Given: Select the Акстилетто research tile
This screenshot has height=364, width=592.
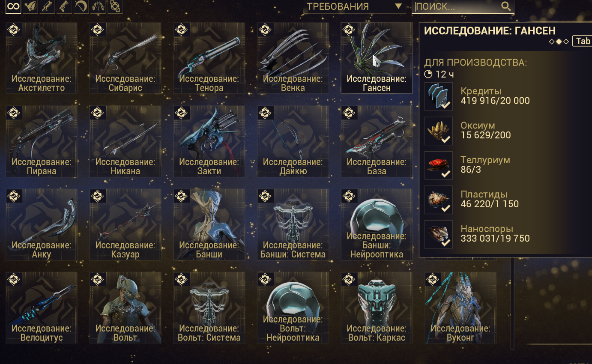Looking at the screenshot, I should (42, 58).
